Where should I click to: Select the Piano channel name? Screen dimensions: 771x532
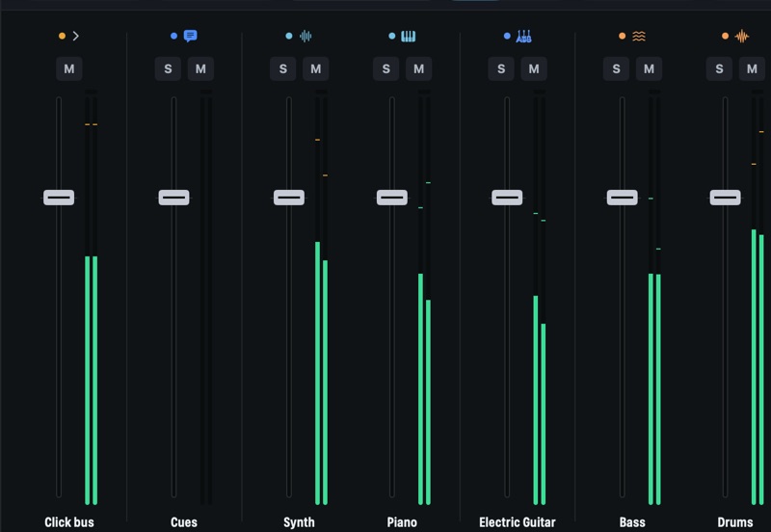tap(402, 522)
